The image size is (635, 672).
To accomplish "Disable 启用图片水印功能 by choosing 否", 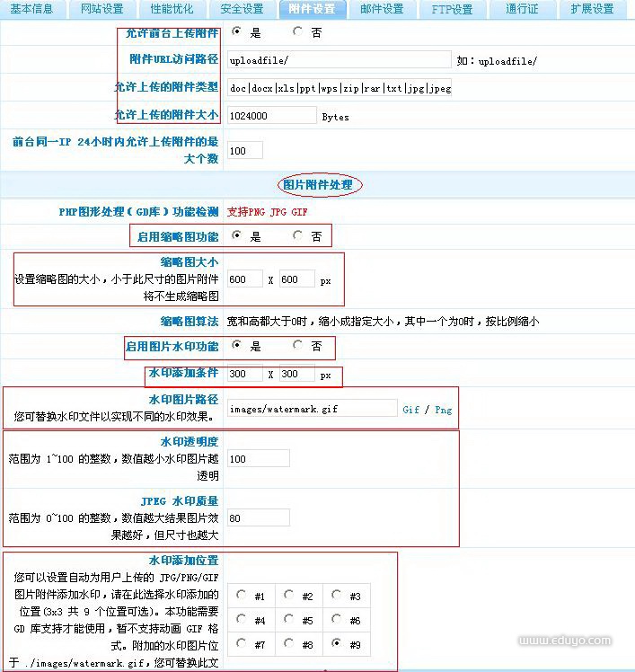I will 298,345.
